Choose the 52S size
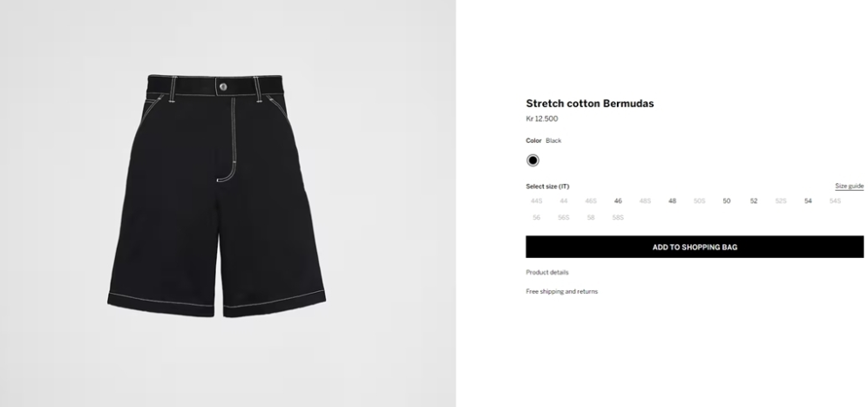Viewport: 868px width, 407px height. [781, 201]
